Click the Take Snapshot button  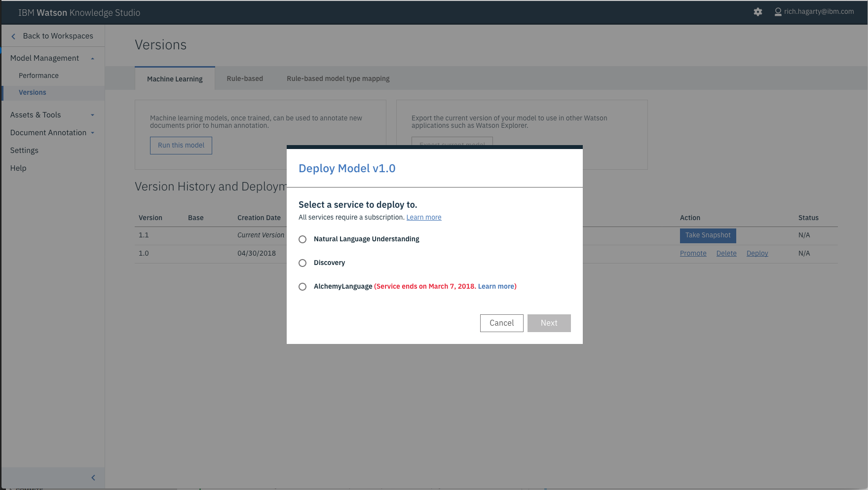click(x=708, y=235)
